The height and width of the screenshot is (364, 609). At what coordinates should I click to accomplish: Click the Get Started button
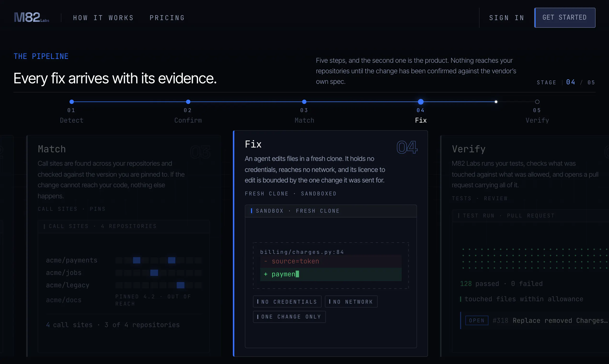[x=565, y=18]
